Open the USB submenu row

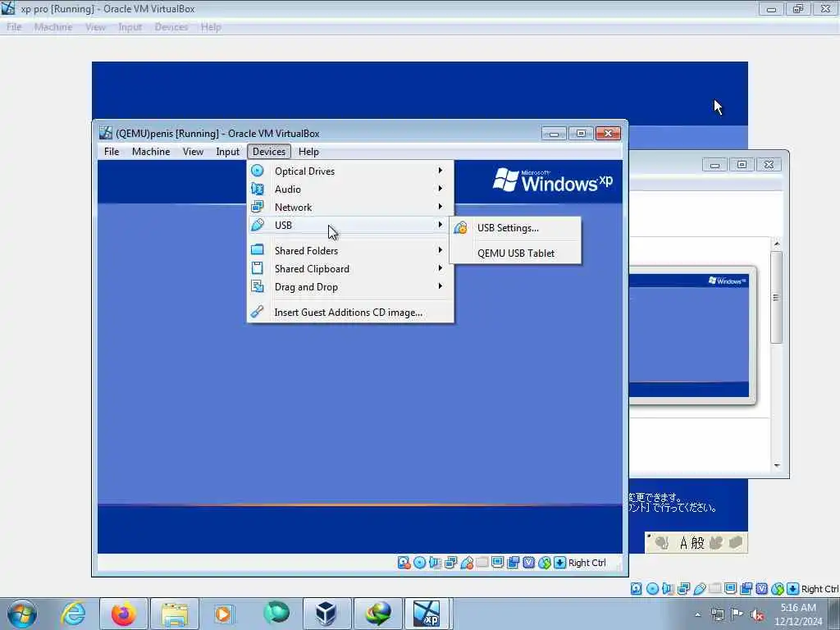click(x=350, y=225)
